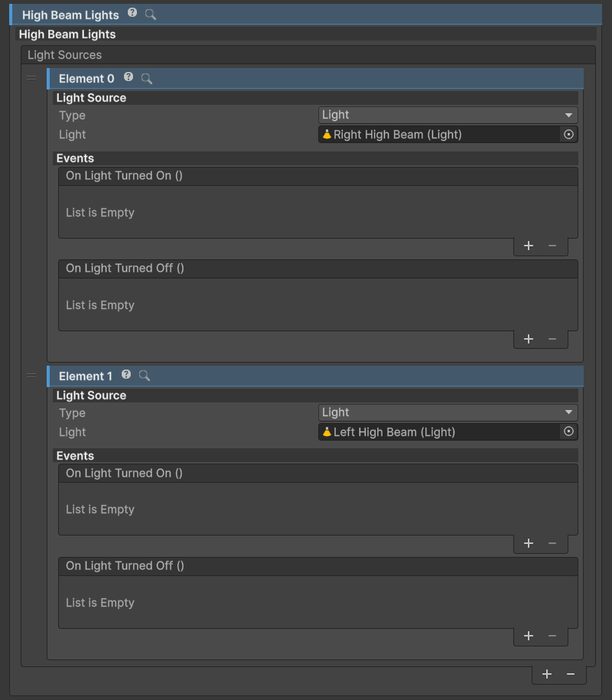Click the Light Source heading in Element 0
Image resolution: width=612 pixels, height=700 pixels.
point(91,98)
